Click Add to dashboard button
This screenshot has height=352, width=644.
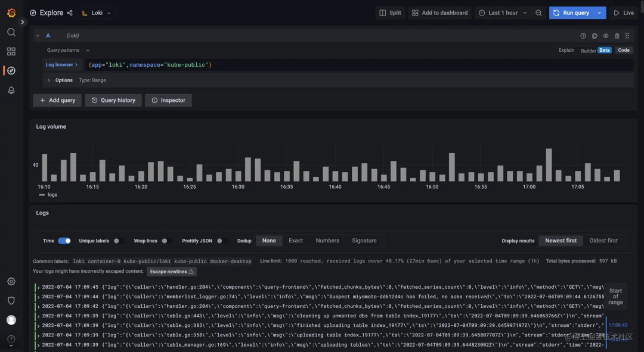click(x=440, y=13)
